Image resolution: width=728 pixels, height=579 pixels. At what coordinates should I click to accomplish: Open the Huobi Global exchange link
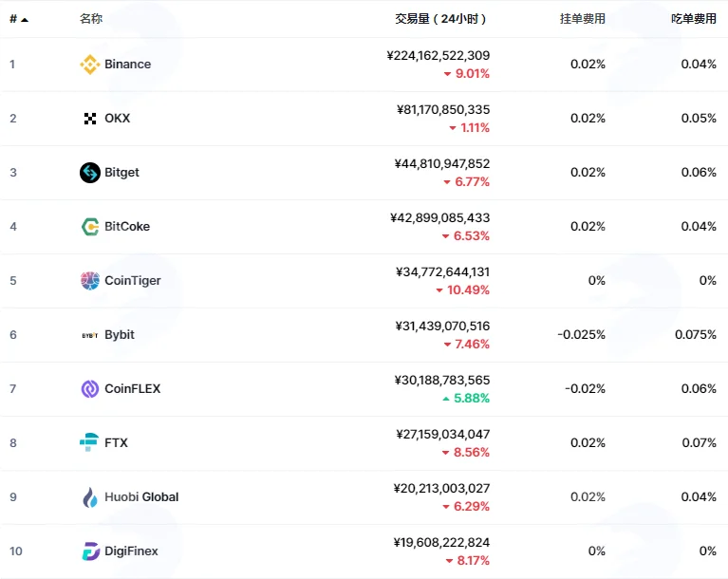point(141,497)
